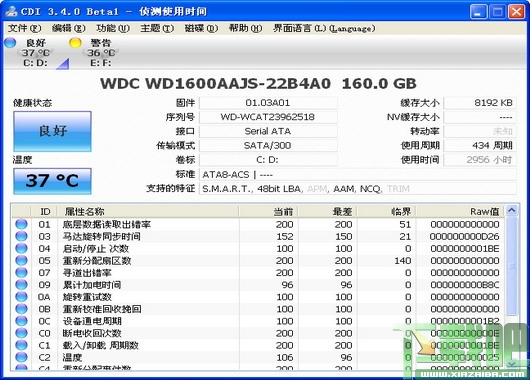The width and height of the screenshot is (530, 380).
Task: Click the status icon of row 03
Action: tap(21, 236)
